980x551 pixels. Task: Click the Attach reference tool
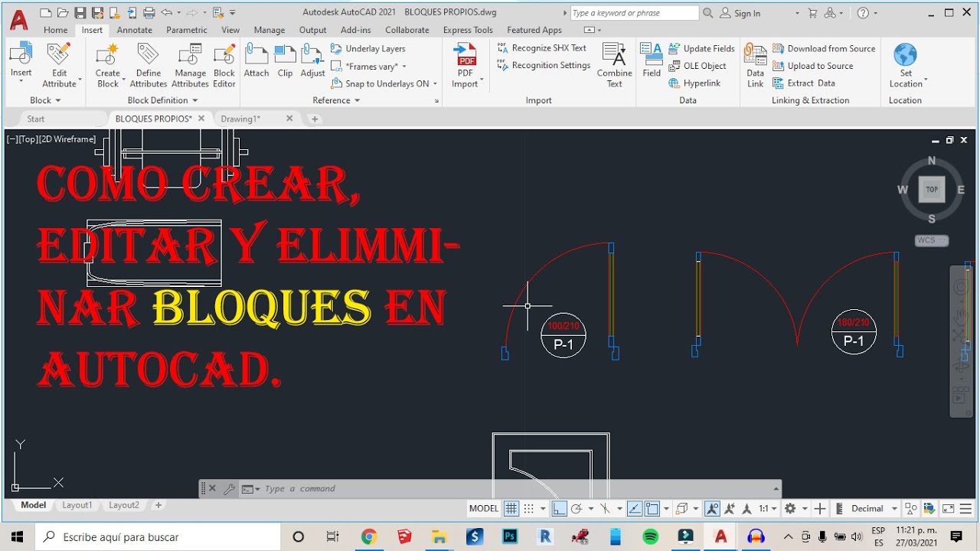[256, 61]
